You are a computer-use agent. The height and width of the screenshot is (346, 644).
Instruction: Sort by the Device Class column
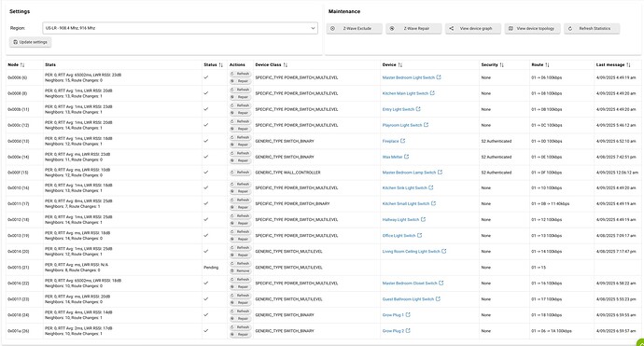tap(286, 65)
